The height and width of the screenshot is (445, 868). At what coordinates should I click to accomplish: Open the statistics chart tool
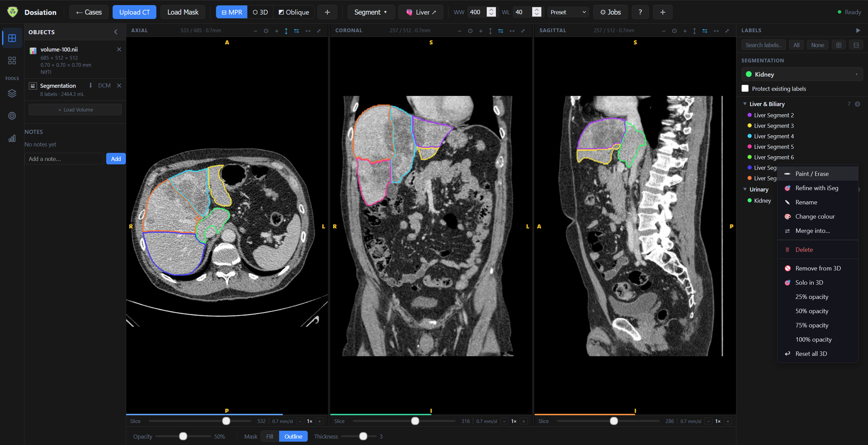coord(12,138)
